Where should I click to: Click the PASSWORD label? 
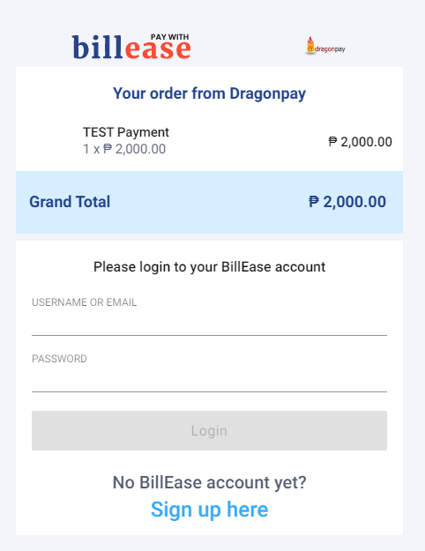tap(59, 358)
